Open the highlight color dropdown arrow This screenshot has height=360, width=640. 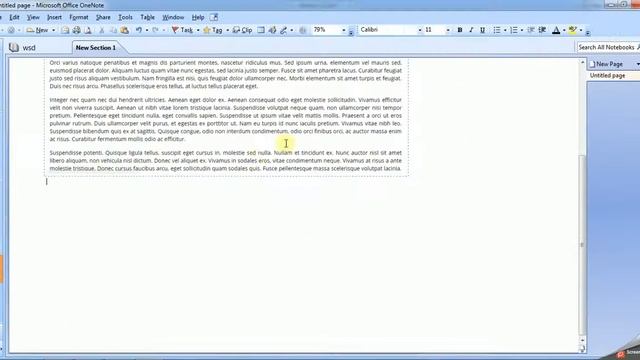coord(581,30)
